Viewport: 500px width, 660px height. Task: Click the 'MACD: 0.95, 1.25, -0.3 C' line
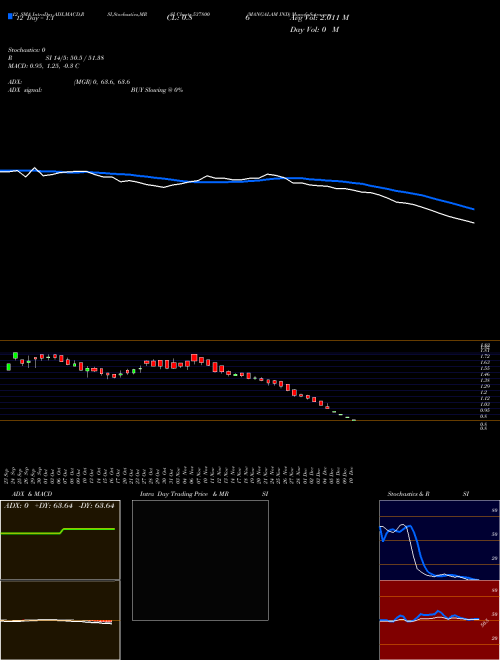[44, 66]
